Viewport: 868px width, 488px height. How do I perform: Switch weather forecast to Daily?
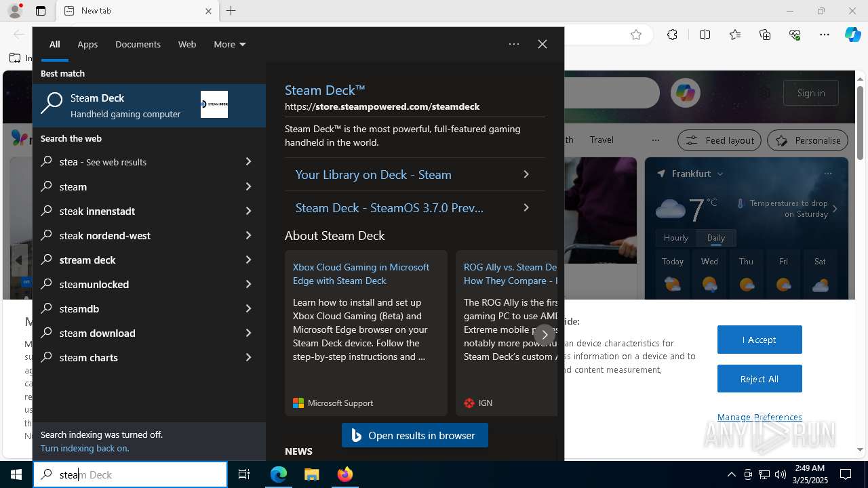(716, 237)
